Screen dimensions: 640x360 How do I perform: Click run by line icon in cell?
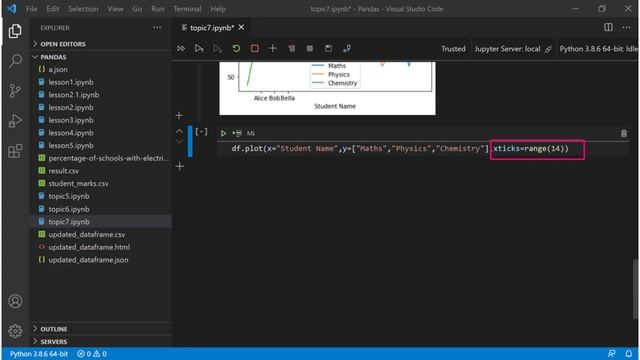pyautogui.click(x=237, y=133)
